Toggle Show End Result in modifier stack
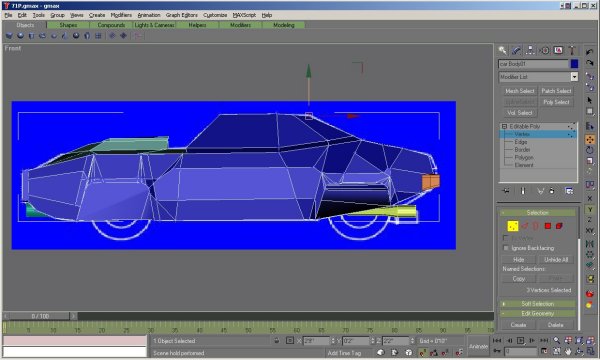This screenshot has height=360, width=600. 523,191
